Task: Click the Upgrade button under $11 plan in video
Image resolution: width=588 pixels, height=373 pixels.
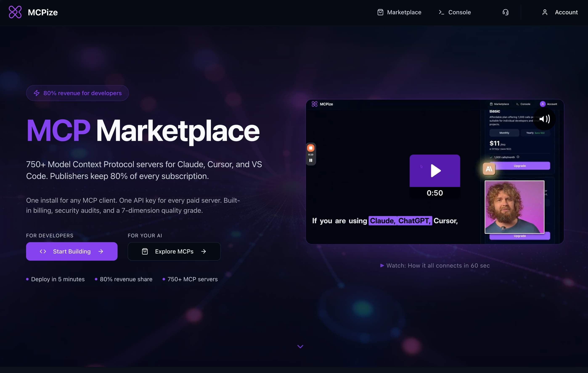Action: [x=520, y=166]
